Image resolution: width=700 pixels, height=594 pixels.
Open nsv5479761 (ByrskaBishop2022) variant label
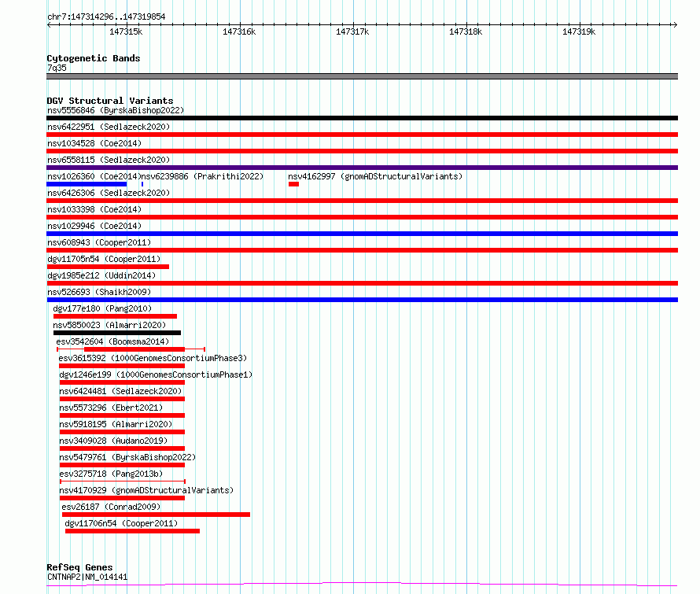click(127, 457)
